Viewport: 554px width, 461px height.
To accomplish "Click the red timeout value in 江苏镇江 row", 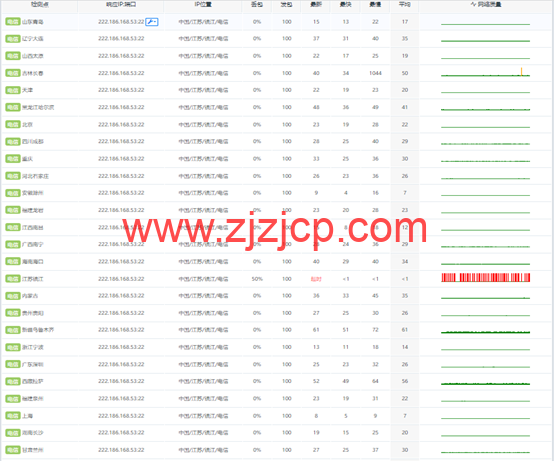I will pos(316,279).
